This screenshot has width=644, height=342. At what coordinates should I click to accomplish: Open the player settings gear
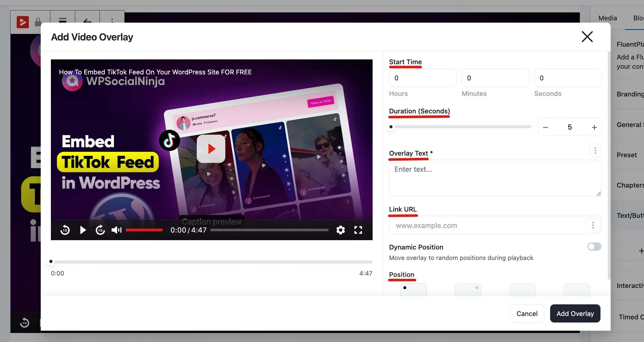pyautogui.click(x=341, y=230)
